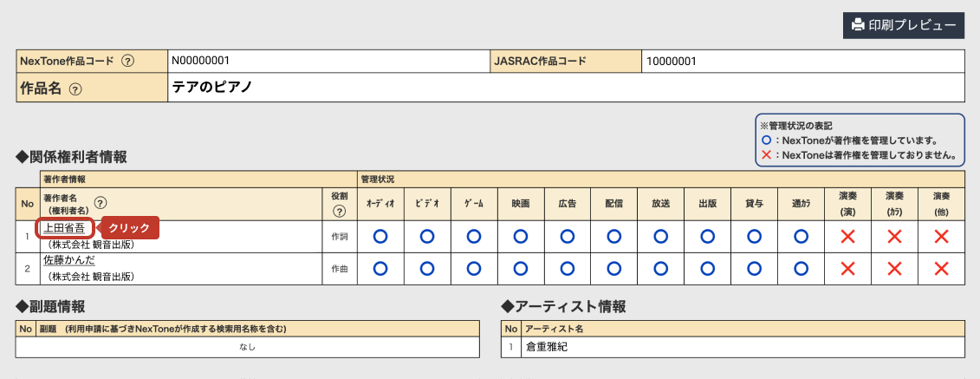Screen dimensions: 980x379
Task: Click the 演奏(他) X mark in row 1
Action: 941,236
